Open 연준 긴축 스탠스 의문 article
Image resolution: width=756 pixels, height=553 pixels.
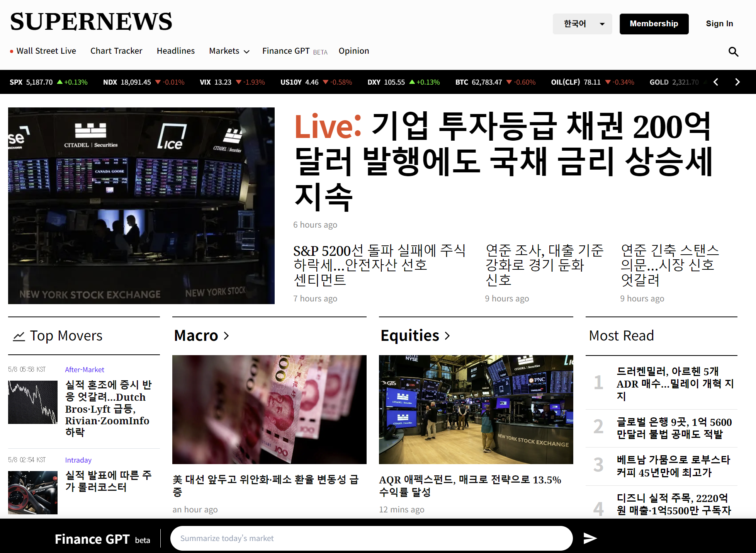(670, 265)
